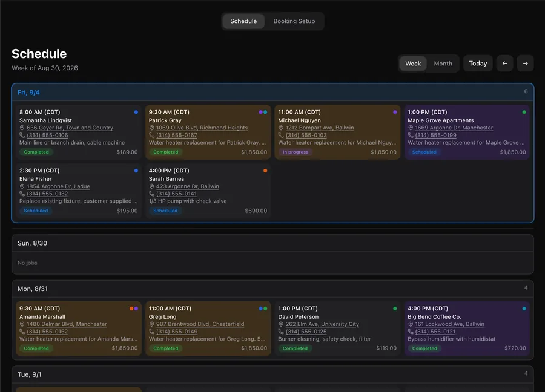Switch to the Schedule tab
Image resolution: width=545 pixels, height=392 pixels.
pos(243,21)
